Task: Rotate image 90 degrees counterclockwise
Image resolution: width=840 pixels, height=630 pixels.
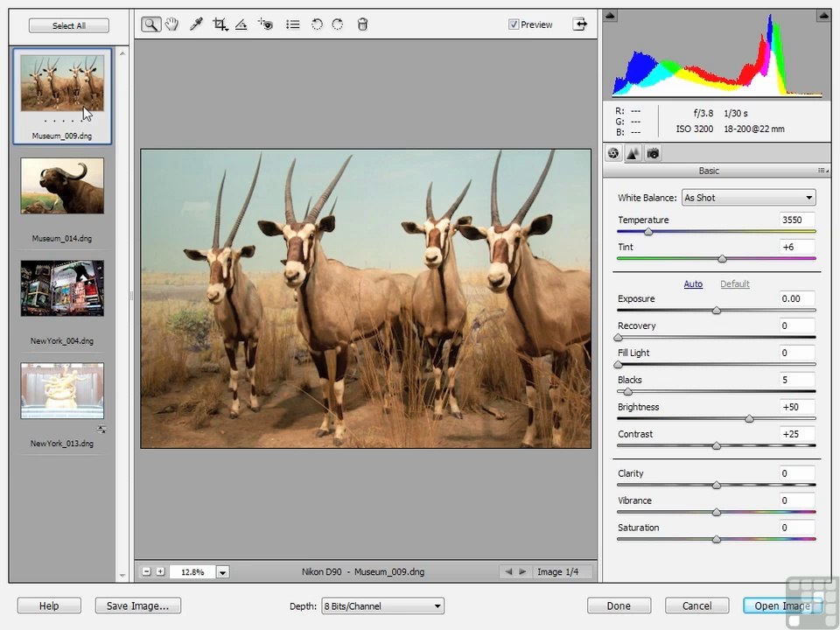Action: pos(317,24)
